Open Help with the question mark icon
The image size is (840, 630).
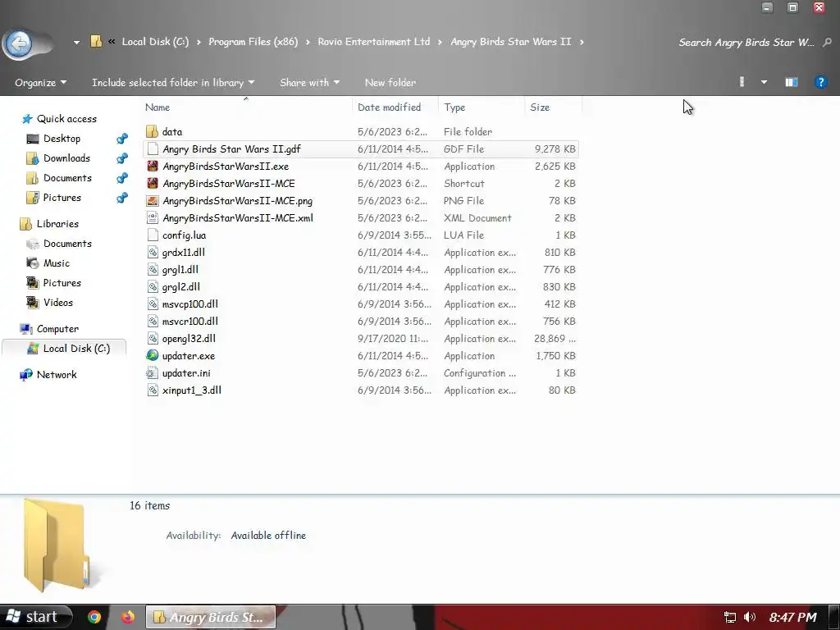(x=820, y=82)
